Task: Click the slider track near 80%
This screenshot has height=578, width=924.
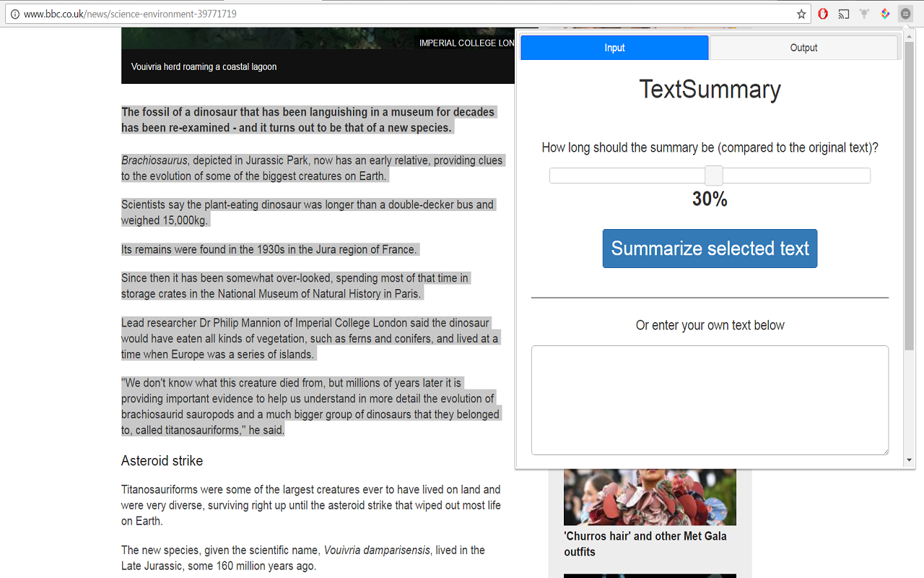Action: tap(806, 176)
